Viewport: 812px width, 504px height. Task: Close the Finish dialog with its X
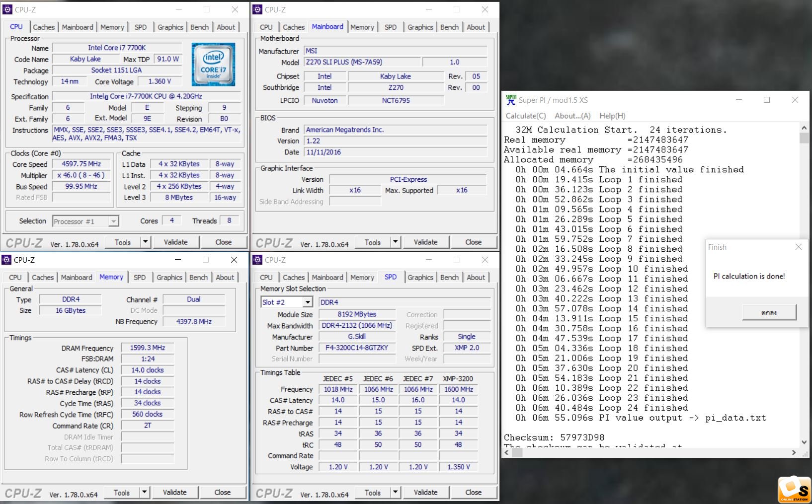798,247
